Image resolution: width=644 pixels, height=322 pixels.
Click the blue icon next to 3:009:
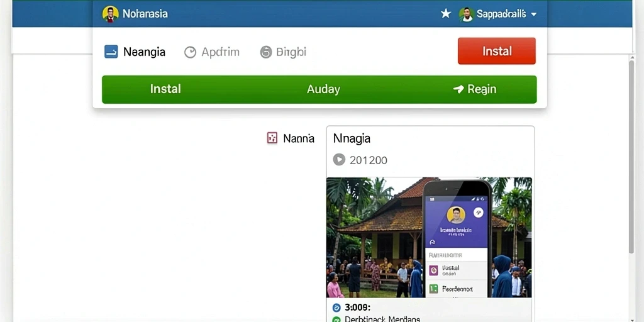[336, 307]
